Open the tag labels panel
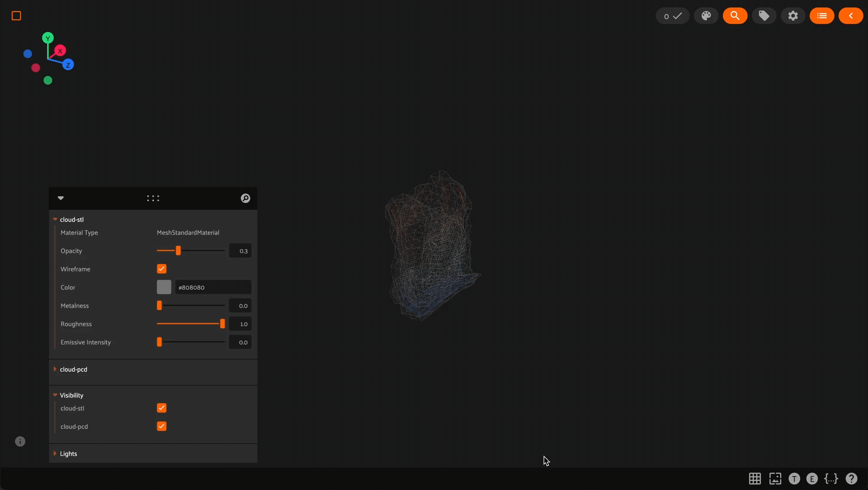The width and height of the screenshot is (868, 490). (764, 15)
